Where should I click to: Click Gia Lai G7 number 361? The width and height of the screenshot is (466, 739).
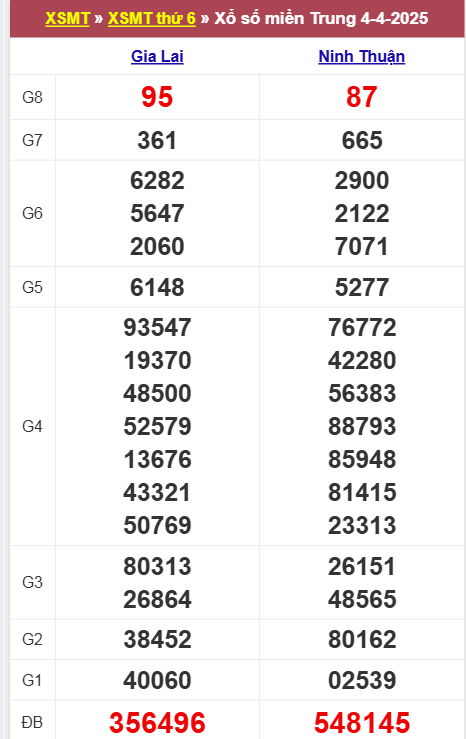(157, 140)
